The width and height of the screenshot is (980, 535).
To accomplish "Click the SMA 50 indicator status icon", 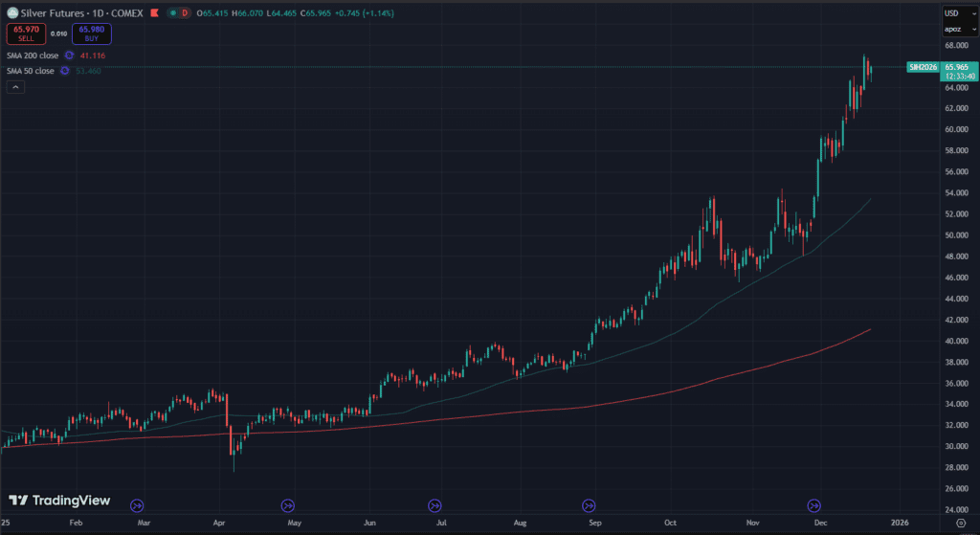I will [x=65, y=71].
